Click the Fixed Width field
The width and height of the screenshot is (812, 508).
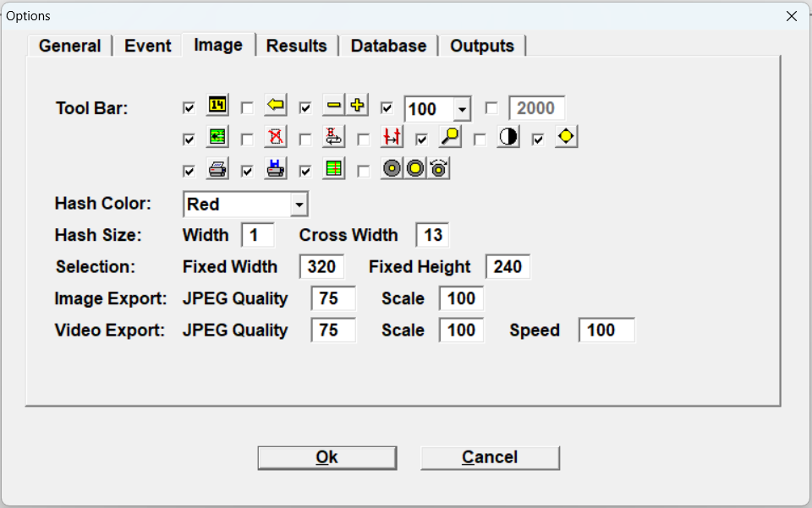[x=321, y=267]
